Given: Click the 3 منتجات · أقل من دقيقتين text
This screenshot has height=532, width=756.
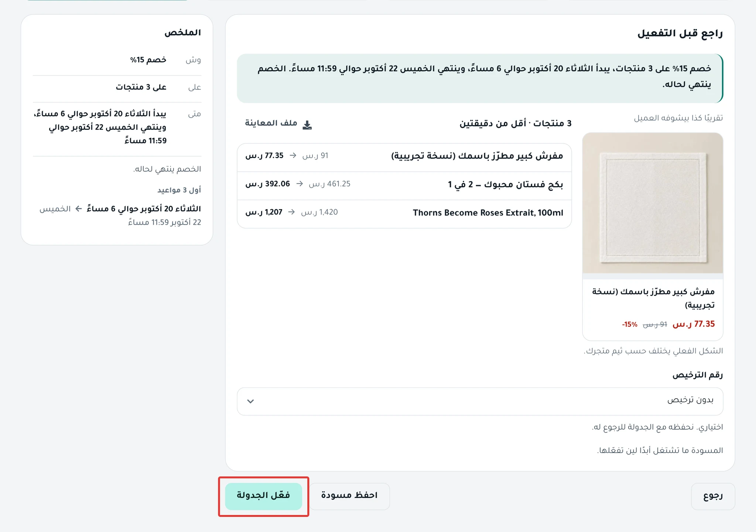Looking at the screenshot, I should pyautogui.click(x=515, y=124).
